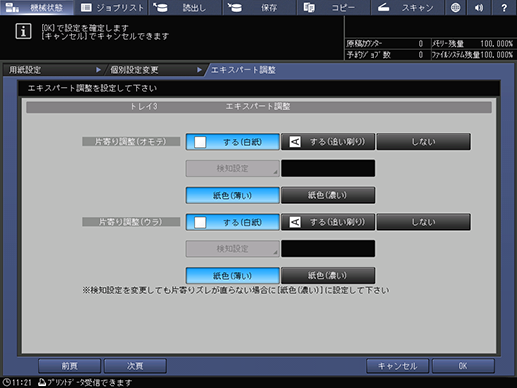Go to the previous page with 前頁
517x388 pixels.
(x=69, y=366)
